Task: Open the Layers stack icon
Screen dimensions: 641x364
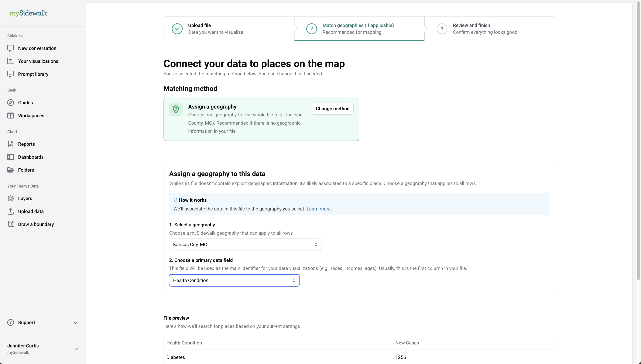Action: pyautogui.click(x=10, y=199)
